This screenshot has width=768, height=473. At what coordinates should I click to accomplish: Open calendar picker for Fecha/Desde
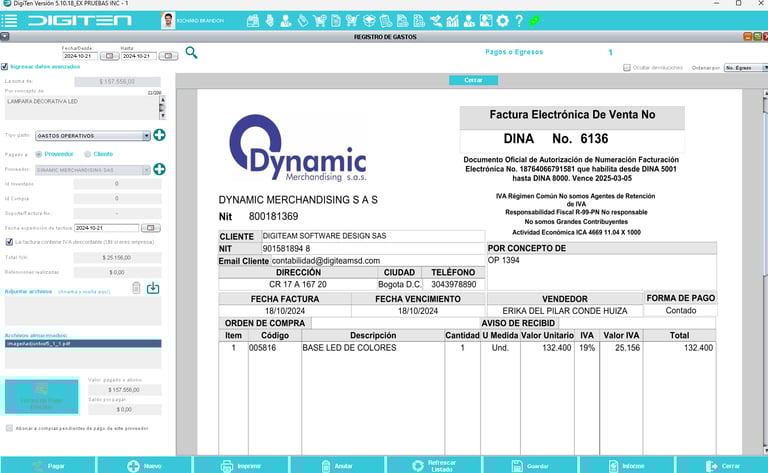click(x=109, y=56)
